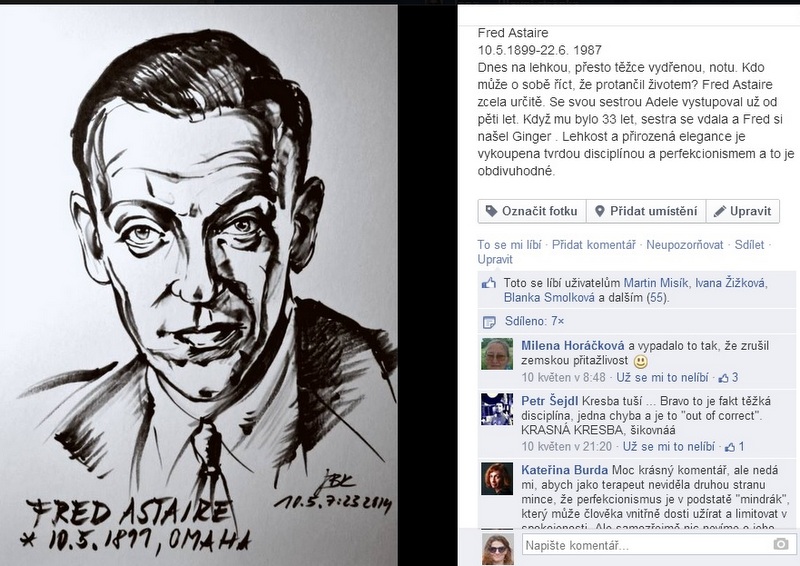Click like count icon on Petr Šejdl's comment
Image resolution: width=800 pixels, height=566 pixels.
coord(730,447)
